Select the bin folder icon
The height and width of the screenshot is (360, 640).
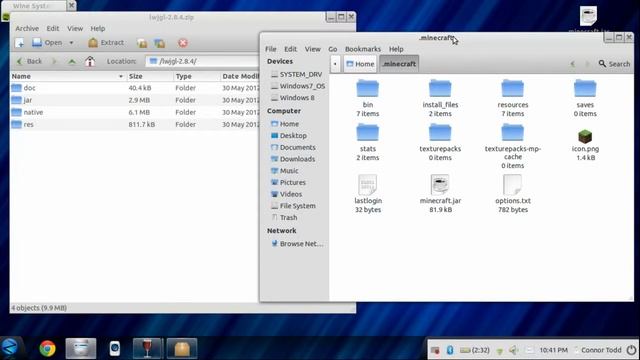[x=367, y=89]
